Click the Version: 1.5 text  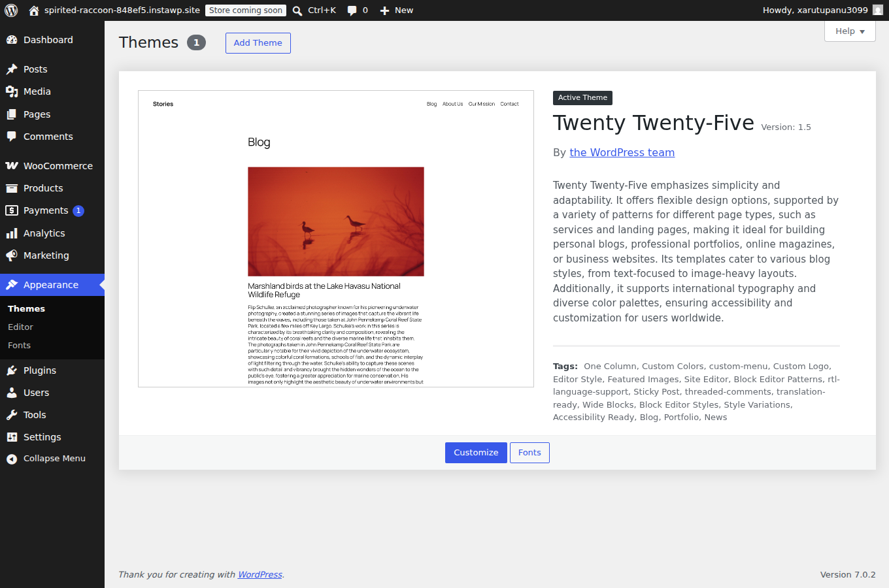786,127
